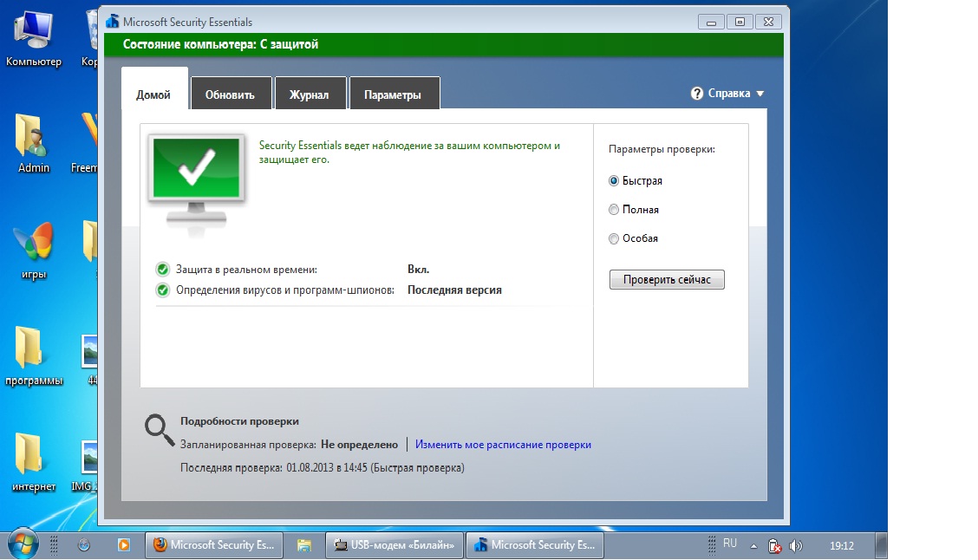Click the Последняя проверка 01.08.2013 line

(x=323, y=468)
